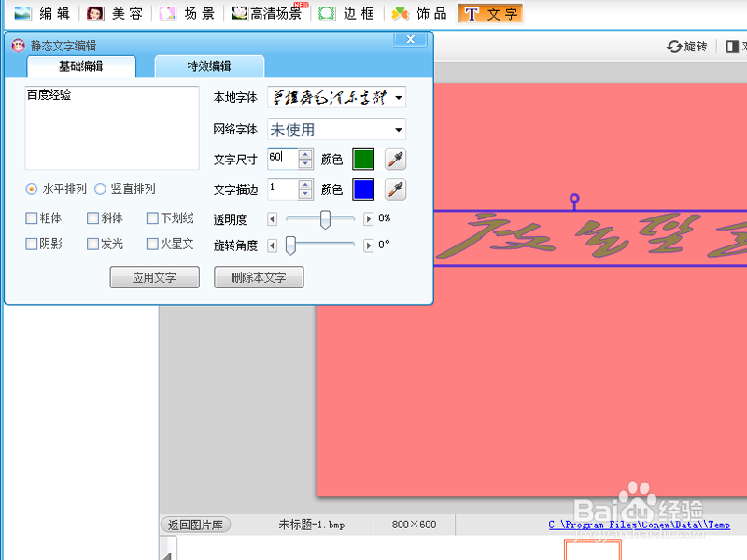Switch to the 基础编辑 tab

point(81,66)
